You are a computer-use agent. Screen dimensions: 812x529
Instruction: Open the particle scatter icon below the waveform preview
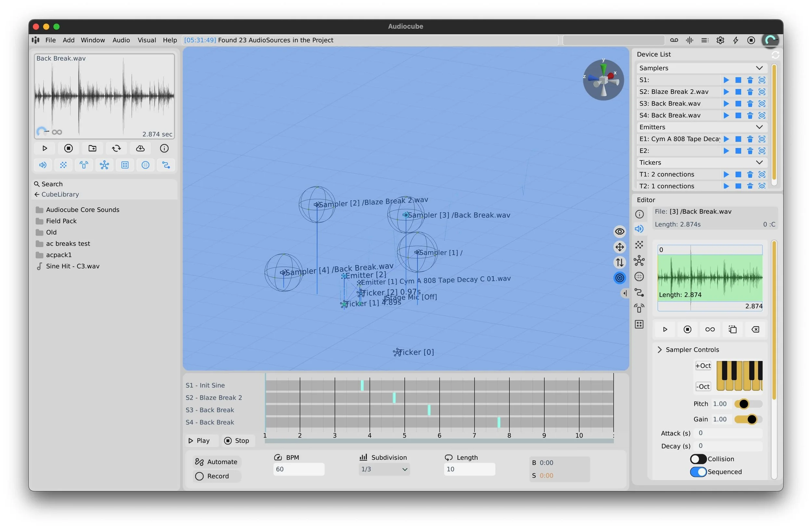click(x=63, y=165)
